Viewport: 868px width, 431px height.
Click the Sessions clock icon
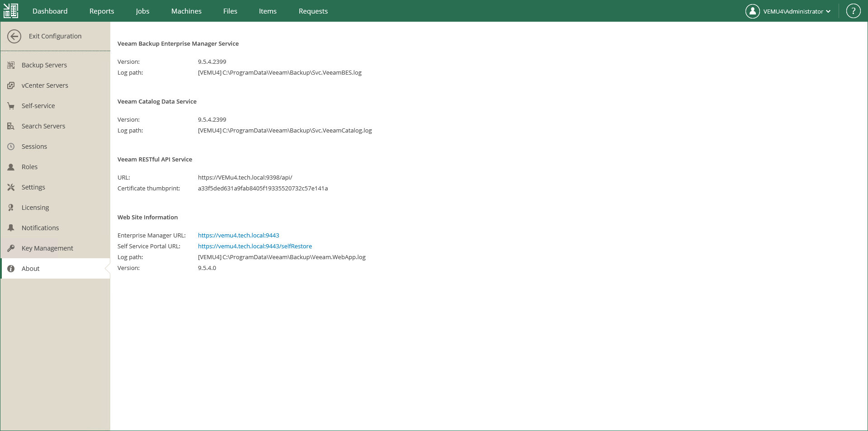pos(11,147)
